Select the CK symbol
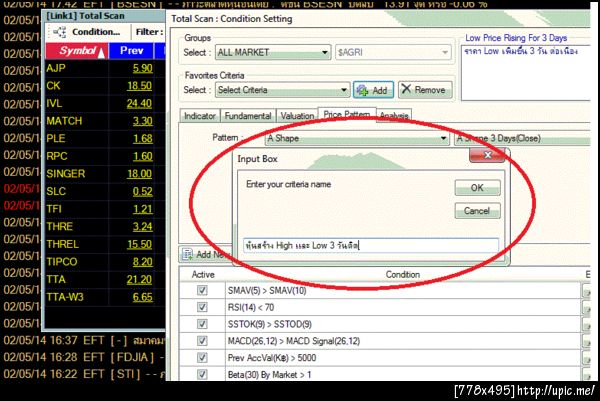 53,86
